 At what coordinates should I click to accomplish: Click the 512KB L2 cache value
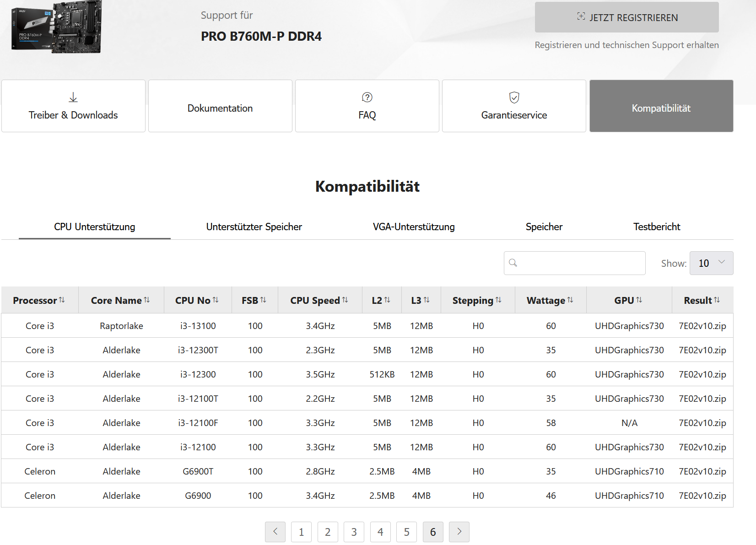click(x=382, y=374)
